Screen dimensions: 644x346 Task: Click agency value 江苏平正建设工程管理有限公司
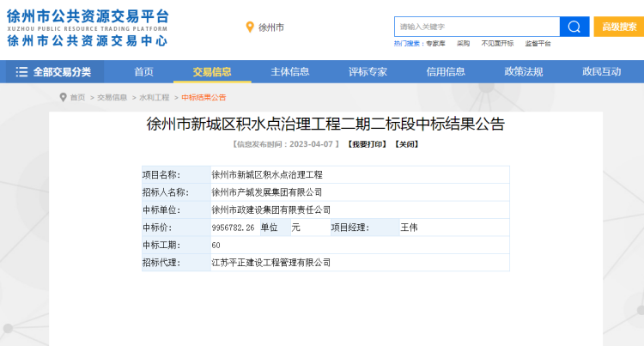point(271,263)
